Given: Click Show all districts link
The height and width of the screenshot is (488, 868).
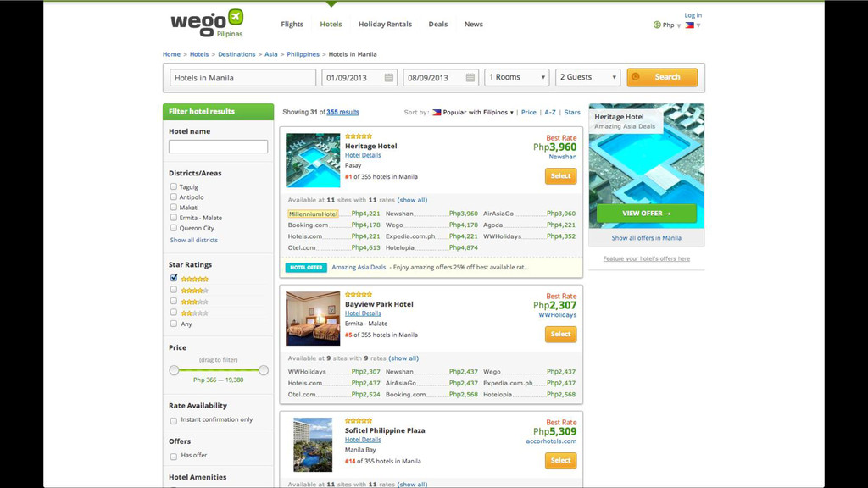Looking at the screenshot, I should point(194,240).
